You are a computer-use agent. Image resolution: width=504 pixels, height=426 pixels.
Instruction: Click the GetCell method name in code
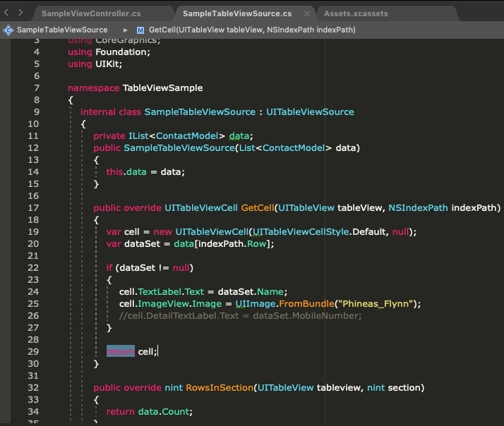(x=257, y=208)
